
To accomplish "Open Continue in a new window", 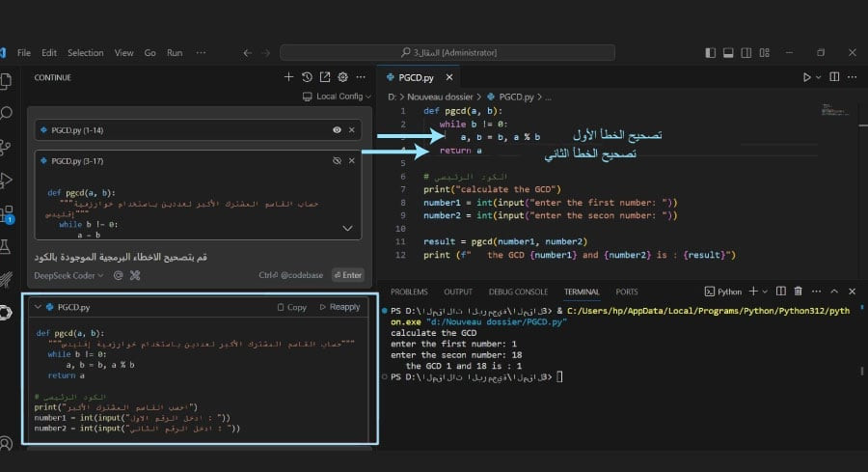I will [x=325, y=77].
